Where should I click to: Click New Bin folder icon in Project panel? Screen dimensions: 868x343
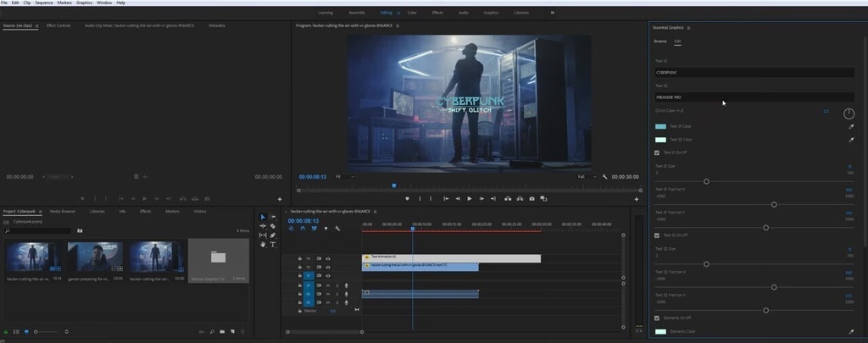(x=222, y=332)
